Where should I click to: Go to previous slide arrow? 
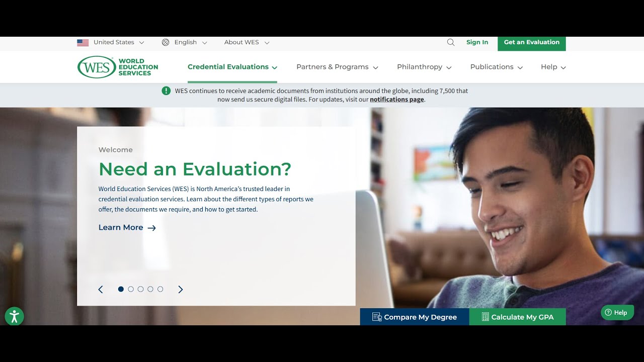[101, 289]
